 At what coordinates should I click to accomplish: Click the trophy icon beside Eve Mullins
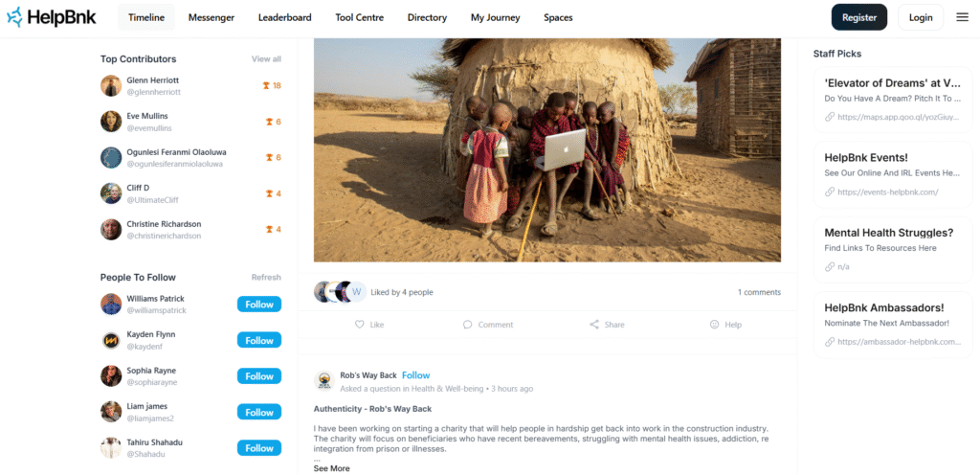[269, 122]
